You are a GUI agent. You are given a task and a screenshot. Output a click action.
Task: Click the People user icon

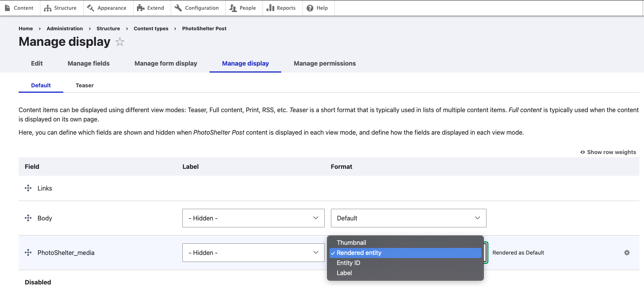pos(233,8)
